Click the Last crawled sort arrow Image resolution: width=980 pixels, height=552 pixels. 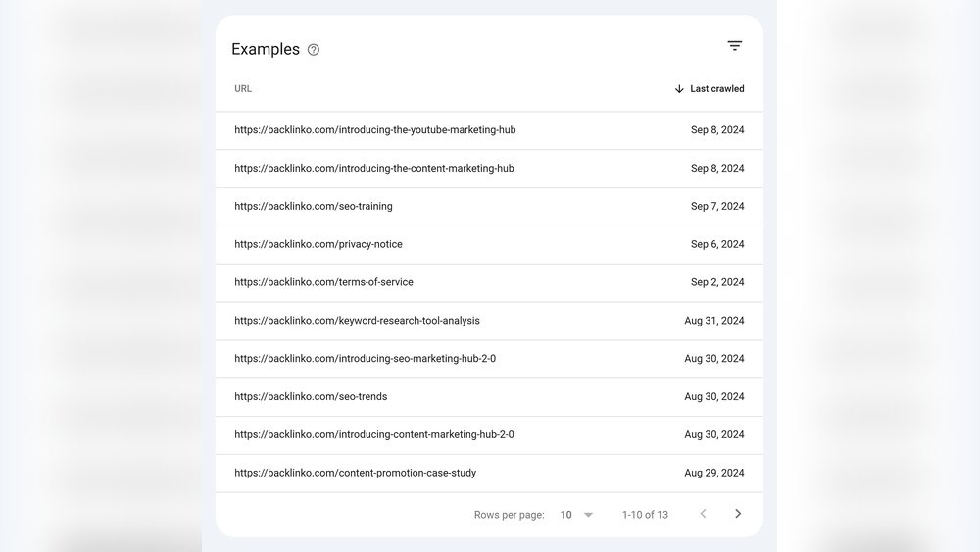point(679,89)
